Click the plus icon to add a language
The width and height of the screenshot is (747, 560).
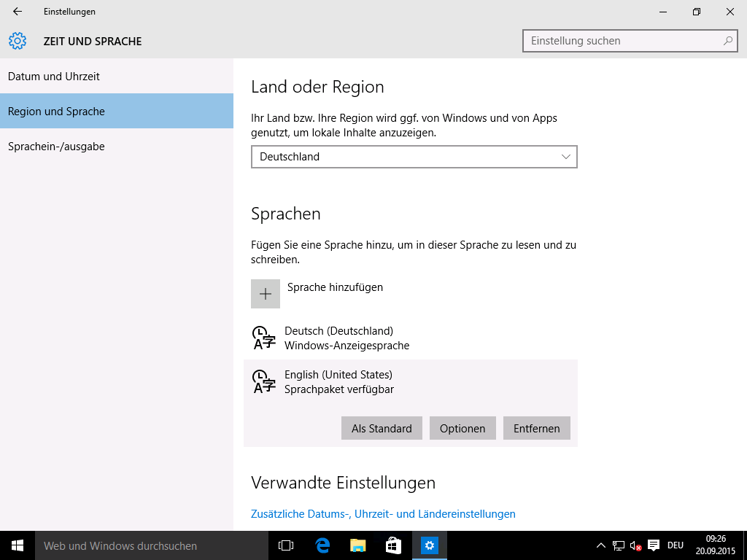click(266, 294)
